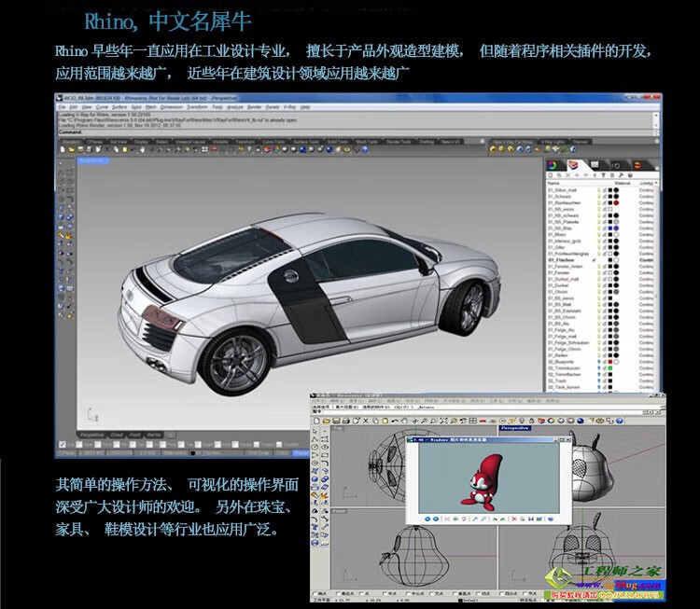The width and height of the screenshot is (700, 609).
Task: Switch to the Render Tools toolbar tab
Action: pyautogui.click(x=398, y=142)
